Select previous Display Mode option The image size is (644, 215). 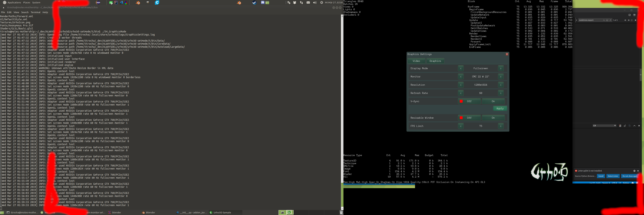[x=461, y=68]
